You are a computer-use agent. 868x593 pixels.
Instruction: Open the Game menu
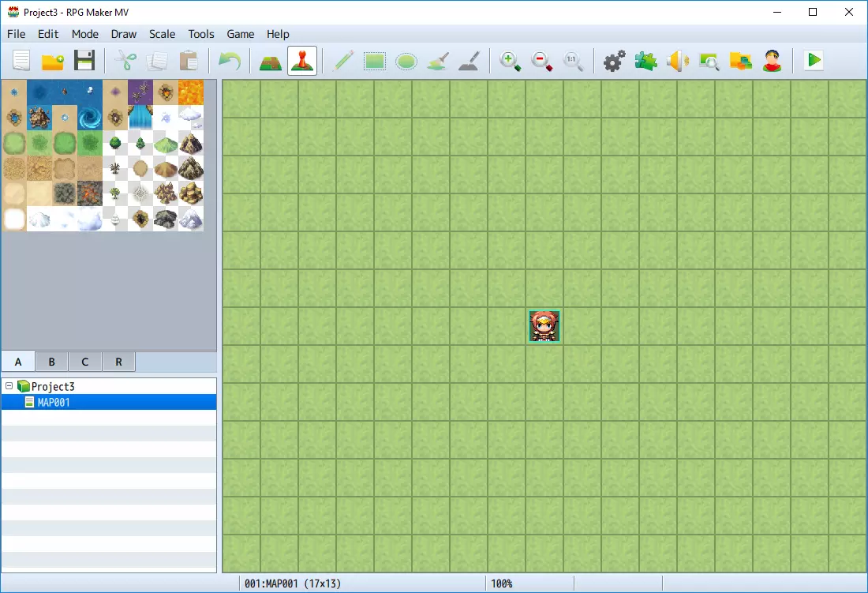(x=240, y=34)
